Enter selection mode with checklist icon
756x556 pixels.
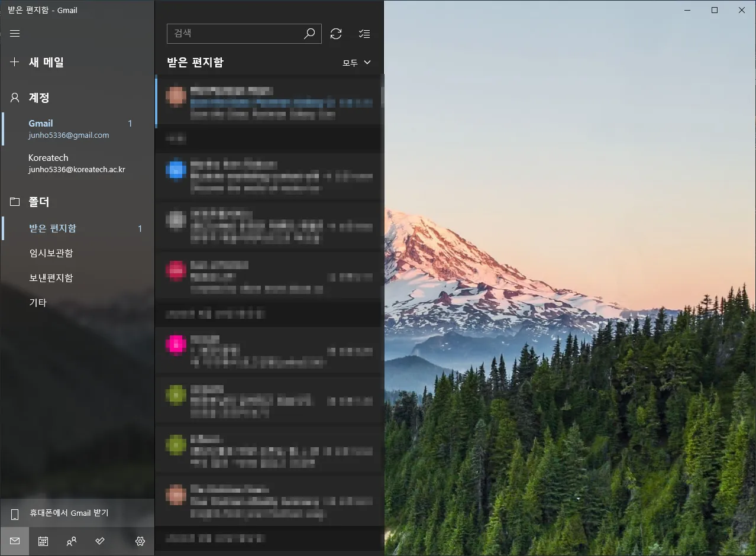(x=364, y=34)
